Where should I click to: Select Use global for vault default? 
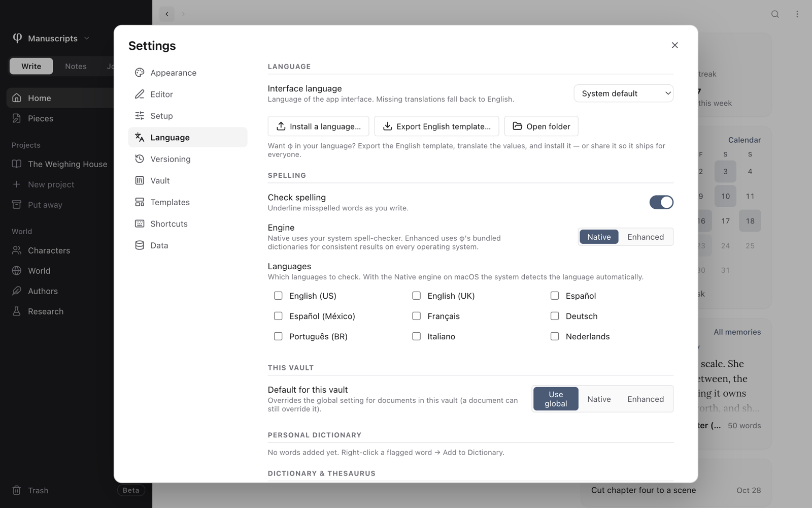556,399
